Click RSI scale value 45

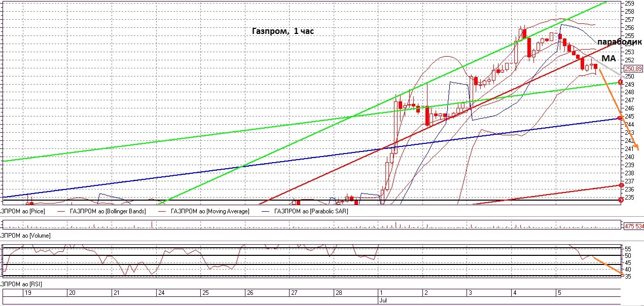(x=628, y=263)
